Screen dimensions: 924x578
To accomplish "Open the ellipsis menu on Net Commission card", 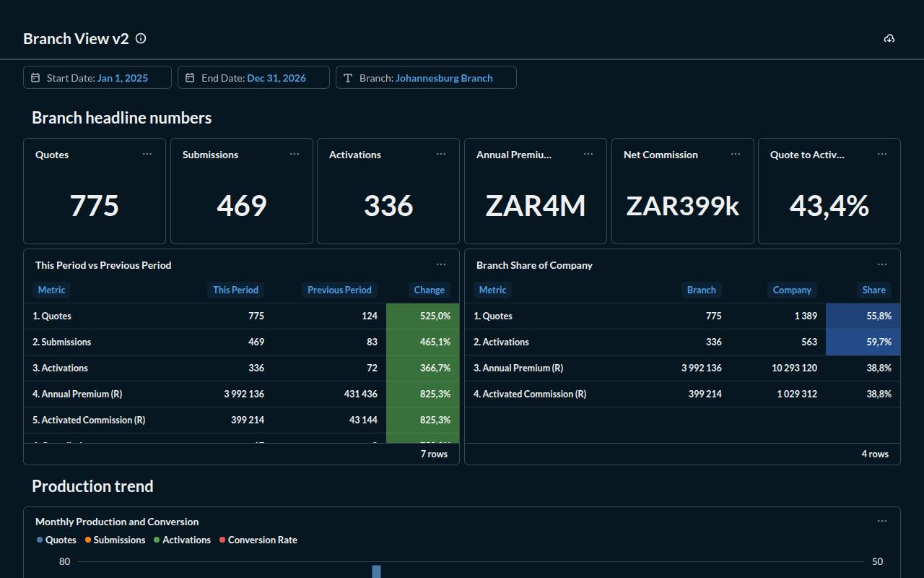I will click(736, 154).
